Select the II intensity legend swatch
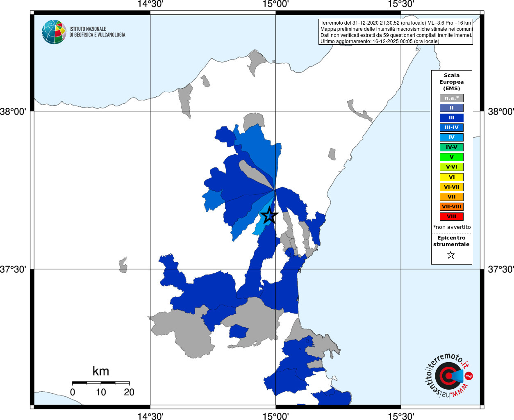514x420 pixels. [452, 108]
